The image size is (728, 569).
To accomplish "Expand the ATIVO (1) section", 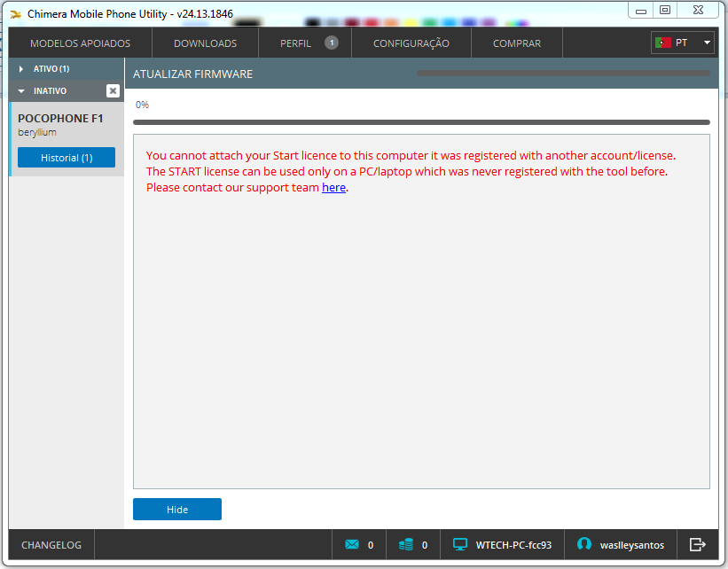I will click(x=67, y=69).
